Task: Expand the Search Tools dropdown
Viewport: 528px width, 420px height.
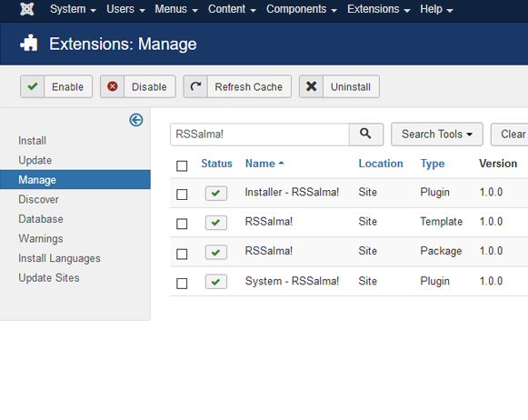Action: coord(437,134)
